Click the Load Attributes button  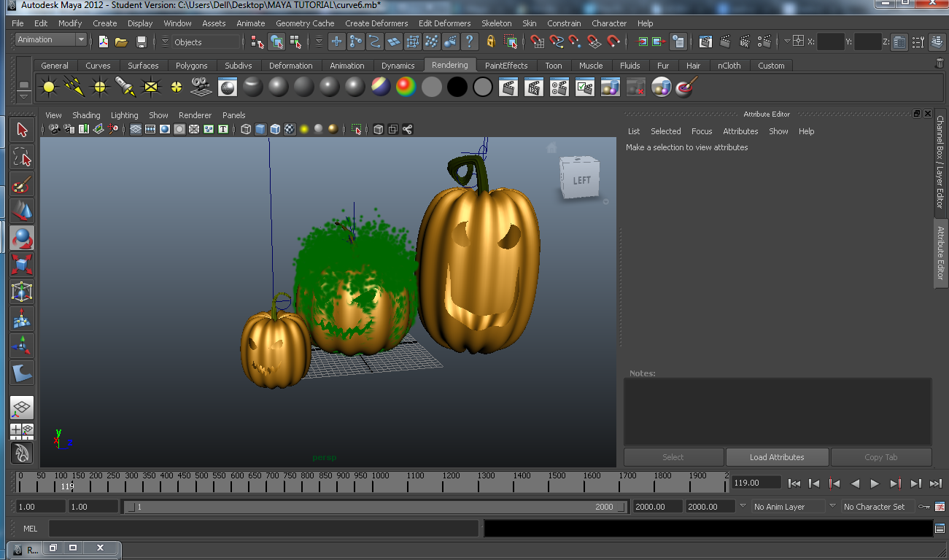(x=777, y=457)
